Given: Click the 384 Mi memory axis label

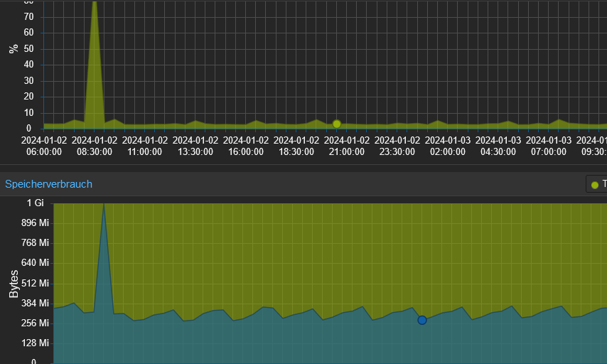Looking at the screenshot, I should 36,303.
